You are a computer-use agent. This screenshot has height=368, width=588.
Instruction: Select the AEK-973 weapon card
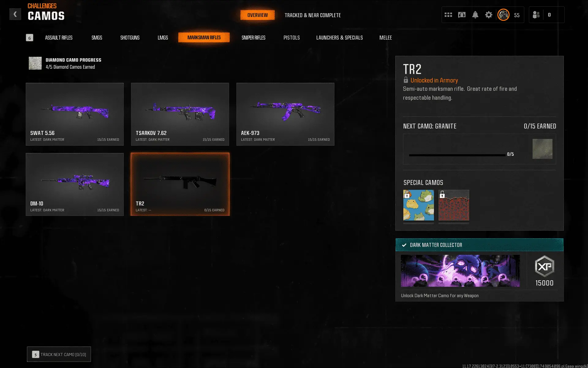(x=285, y=114)
